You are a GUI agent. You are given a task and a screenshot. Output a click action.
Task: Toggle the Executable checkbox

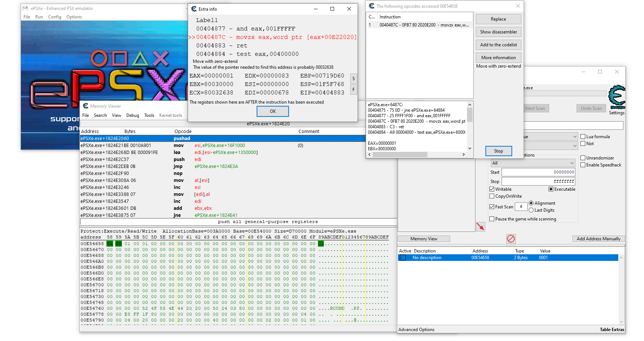551,189
